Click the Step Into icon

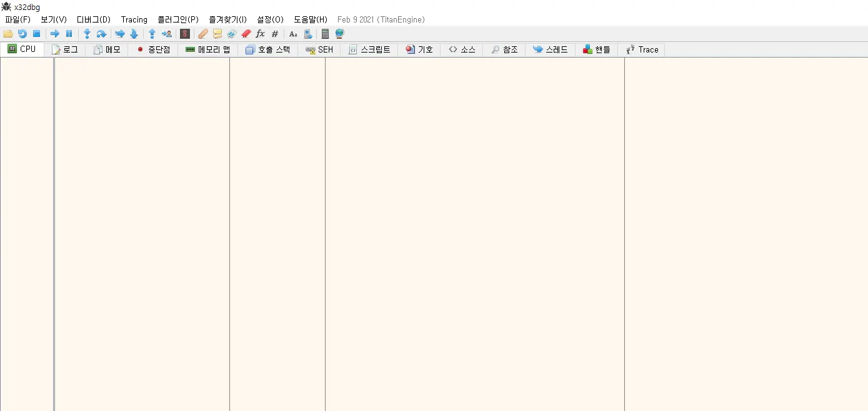(87, 34)
